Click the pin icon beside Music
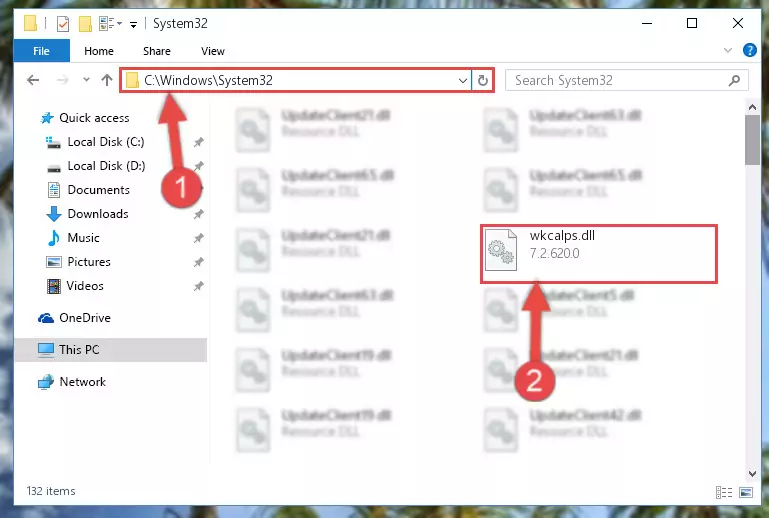Viewport: 769px width, 518px height. pyautogui.click(x=199, y=238)
